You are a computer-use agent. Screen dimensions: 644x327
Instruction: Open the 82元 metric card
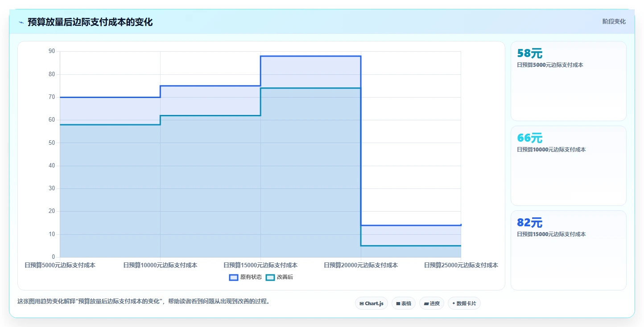(569, 250)
